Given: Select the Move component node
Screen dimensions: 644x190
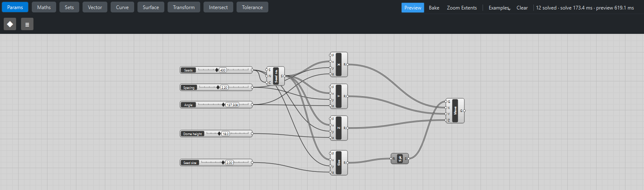Looking at the screenshot, I should coord(455,111).
